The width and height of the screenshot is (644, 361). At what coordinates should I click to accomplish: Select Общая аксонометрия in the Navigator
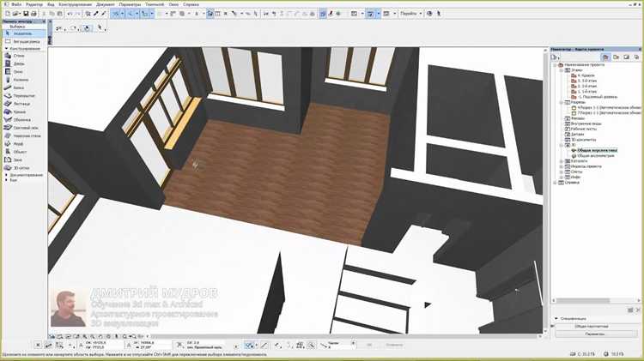(596, 156)
